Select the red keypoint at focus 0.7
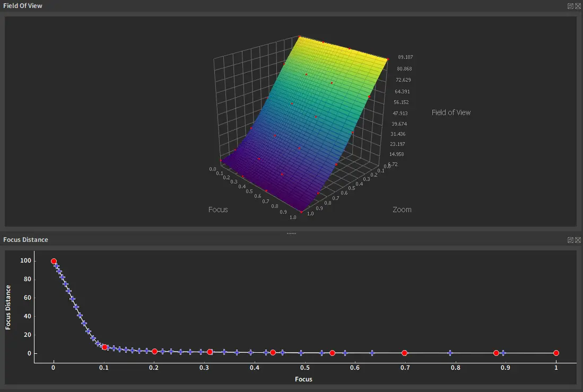Image resolution: width=583 pixels, height=392 pixels. coord(404,353)
